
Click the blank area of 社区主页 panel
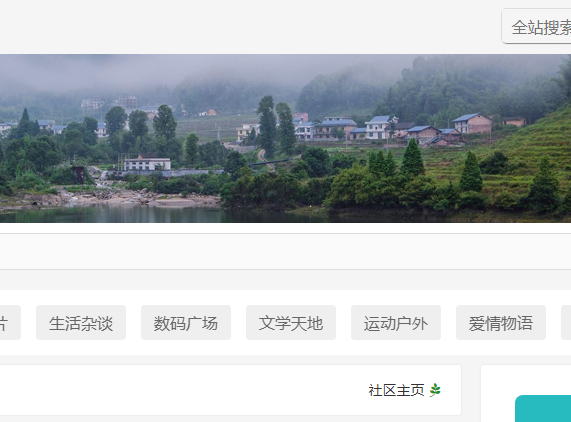click(182, 390)
